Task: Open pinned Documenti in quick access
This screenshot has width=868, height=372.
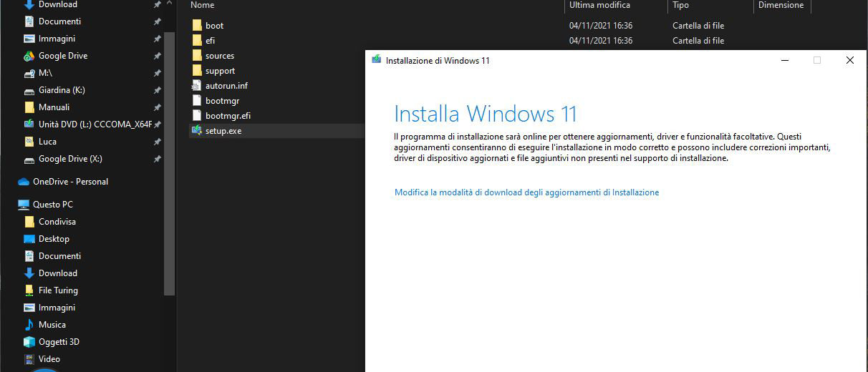Action: (x=59, y=21)
